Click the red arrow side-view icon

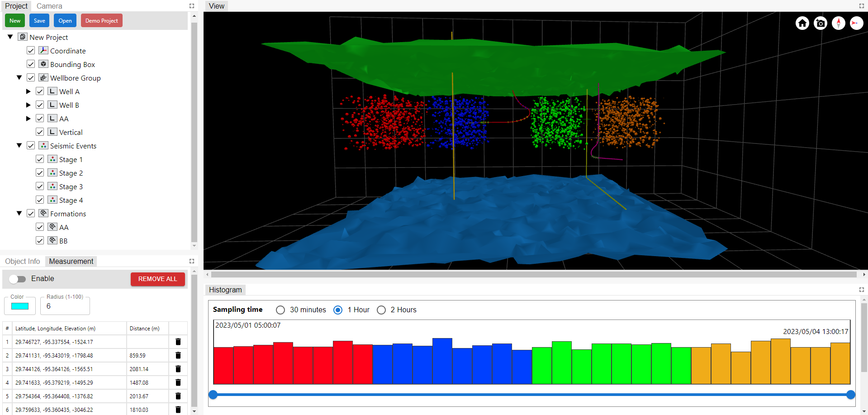tap(856, 23)
